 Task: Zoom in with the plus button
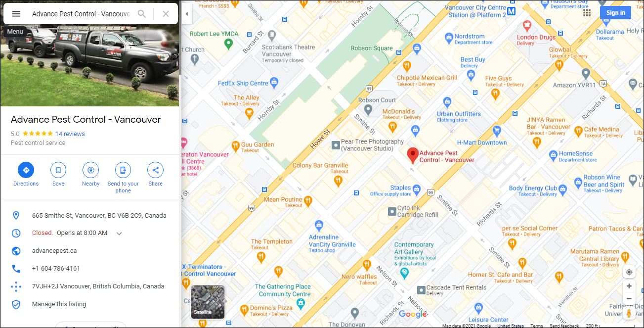pos(629,286)
